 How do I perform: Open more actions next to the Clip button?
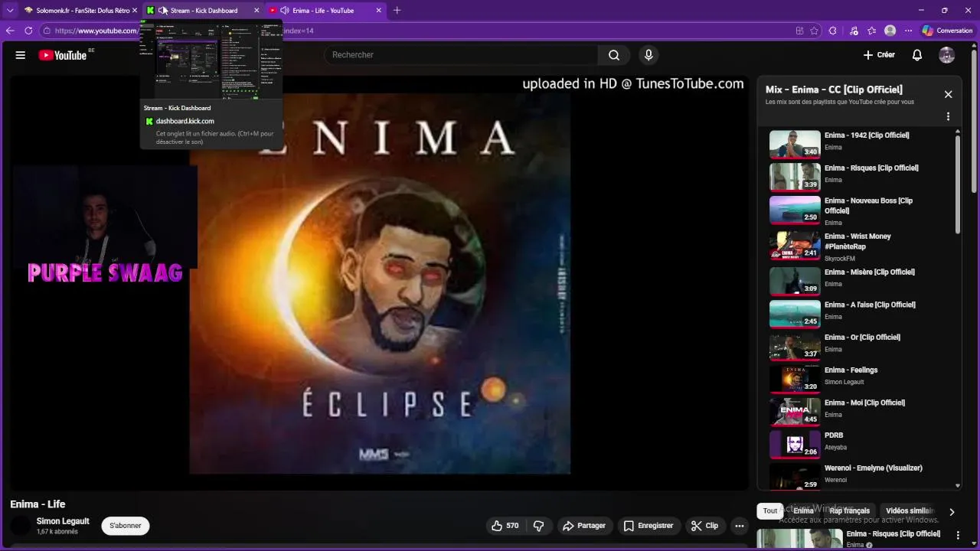point(739,526)
